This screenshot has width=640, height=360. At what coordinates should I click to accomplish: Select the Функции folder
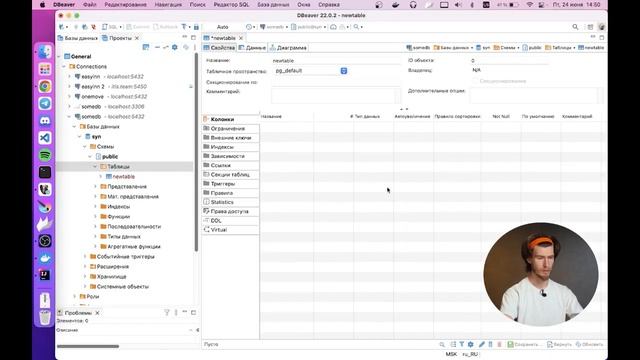click(115, 217)
